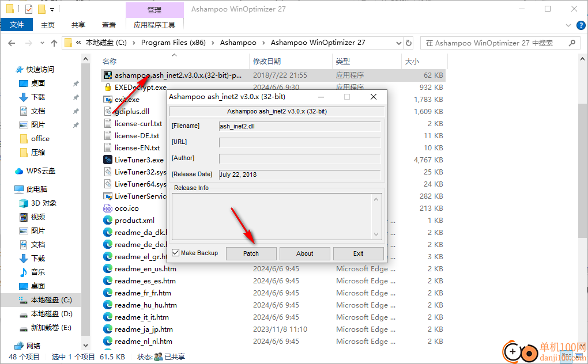Switch to the 主页 ribbon tab

[x=48, y=25]
